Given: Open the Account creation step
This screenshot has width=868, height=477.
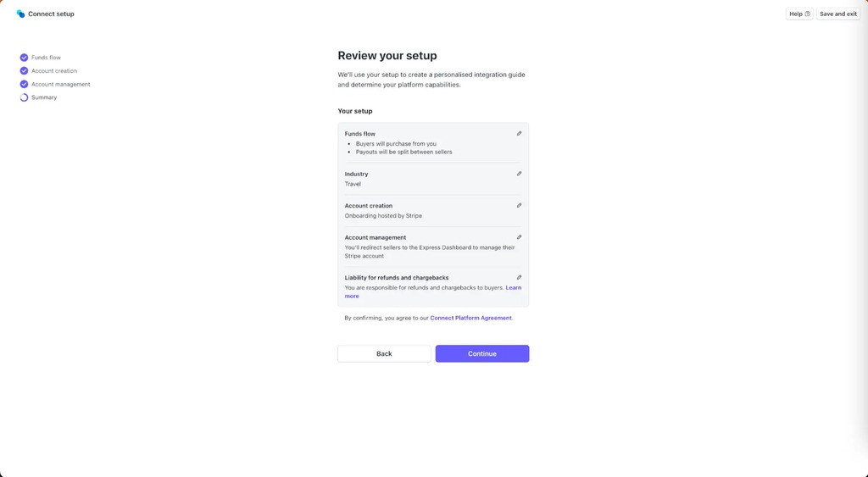Looking at the screenshot, I should (x=54, y=71).
